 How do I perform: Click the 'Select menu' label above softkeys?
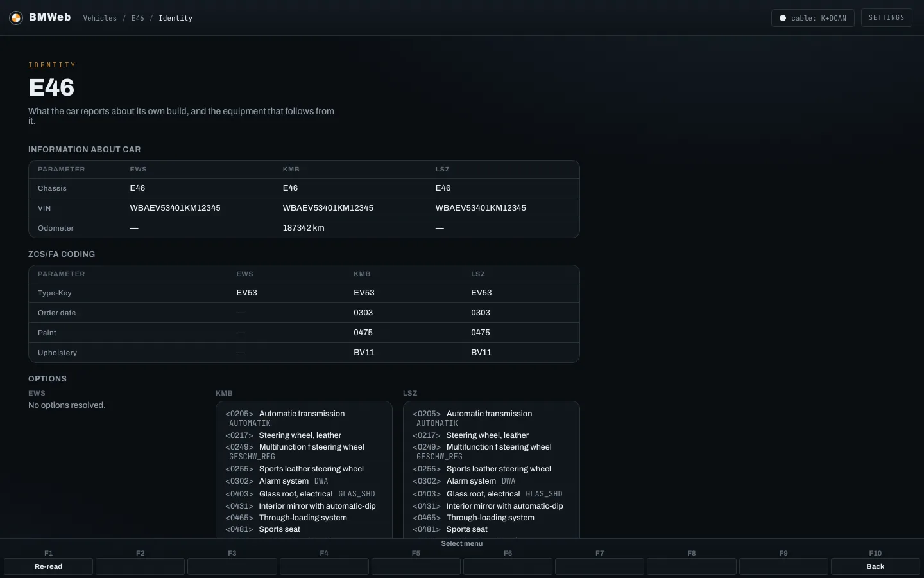point(462,544)
